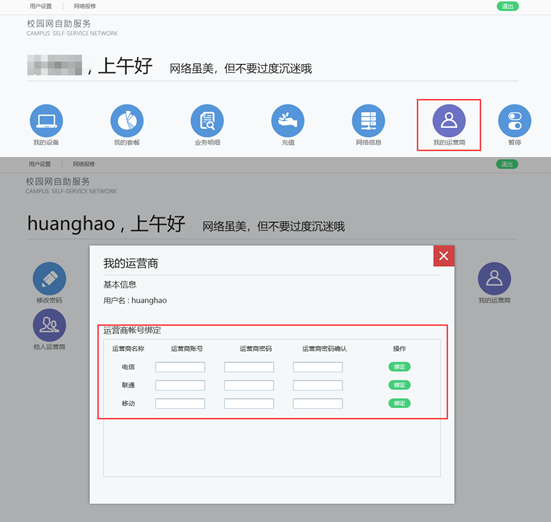Click 绑定 button in 联通 row
The image size is (551, 522).
[x=399, y=385]
